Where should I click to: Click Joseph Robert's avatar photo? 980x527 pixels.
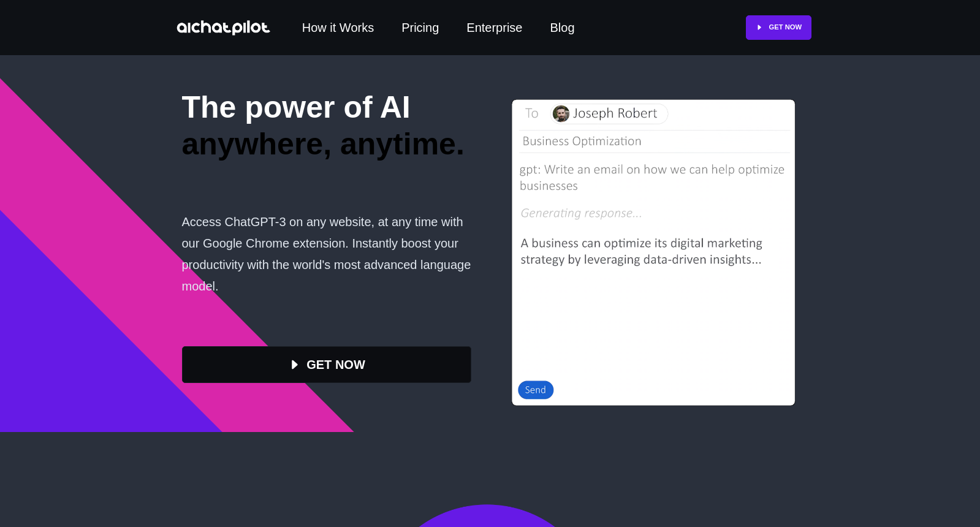(x=561, y=113)
